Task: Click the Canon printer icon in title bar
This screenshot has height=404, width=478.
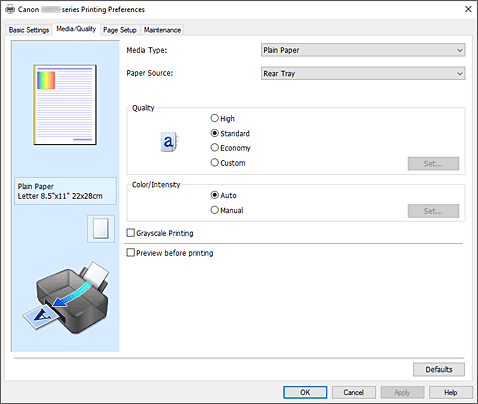Action: click(x=10, y=9)
